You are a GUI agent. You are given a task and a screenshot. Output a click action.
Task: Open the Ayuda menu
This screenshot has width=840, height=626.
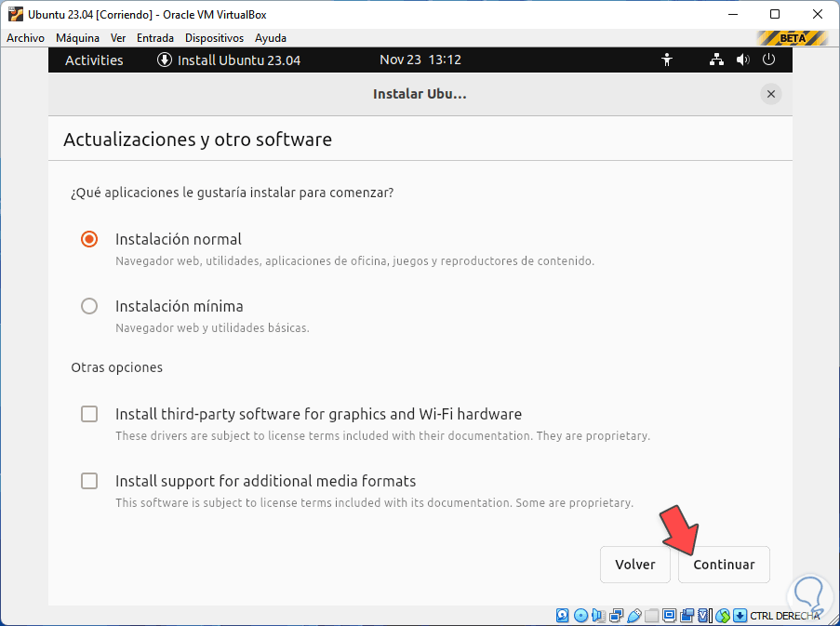(x=271, y=38)
